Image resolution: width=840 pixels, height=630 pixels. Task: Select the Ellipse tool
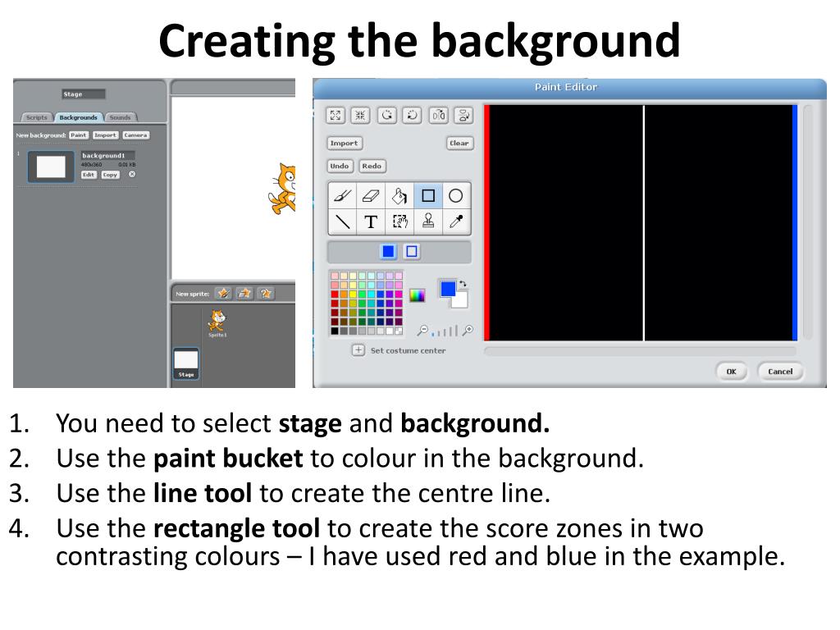coord(456,196)
